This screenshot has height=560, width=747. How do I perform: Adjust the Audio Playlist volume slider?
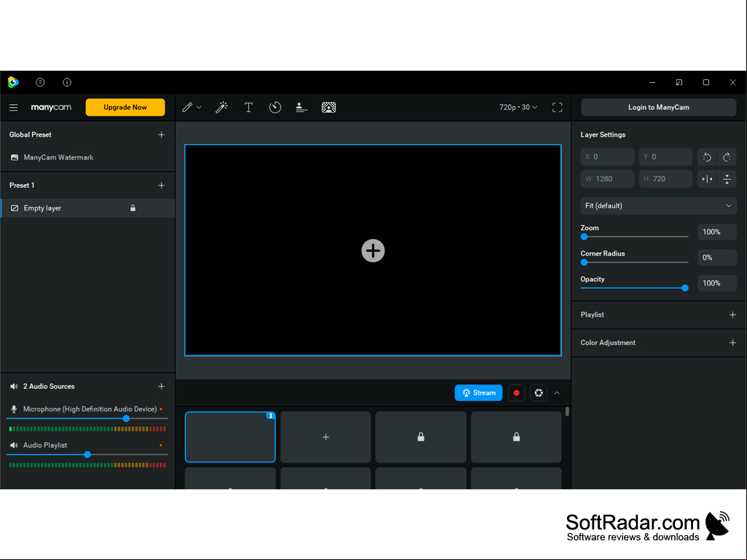point(87,454)
